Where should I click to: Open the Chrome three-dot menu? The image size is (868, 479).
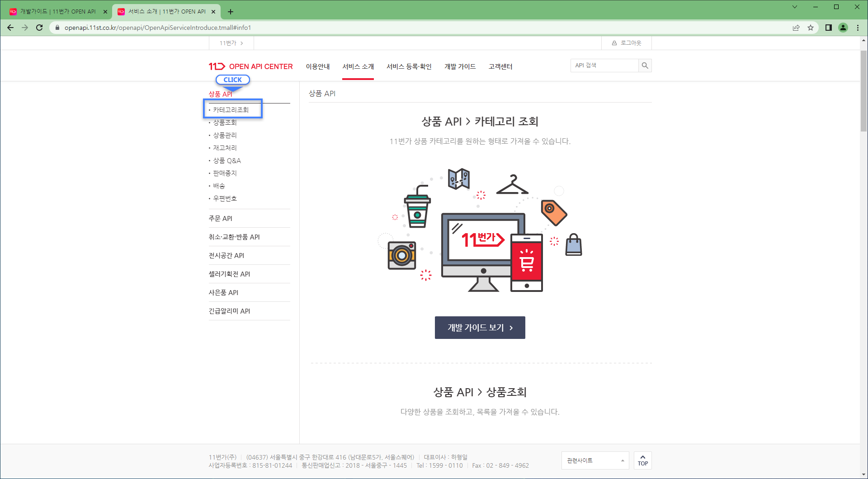[858, 28]
